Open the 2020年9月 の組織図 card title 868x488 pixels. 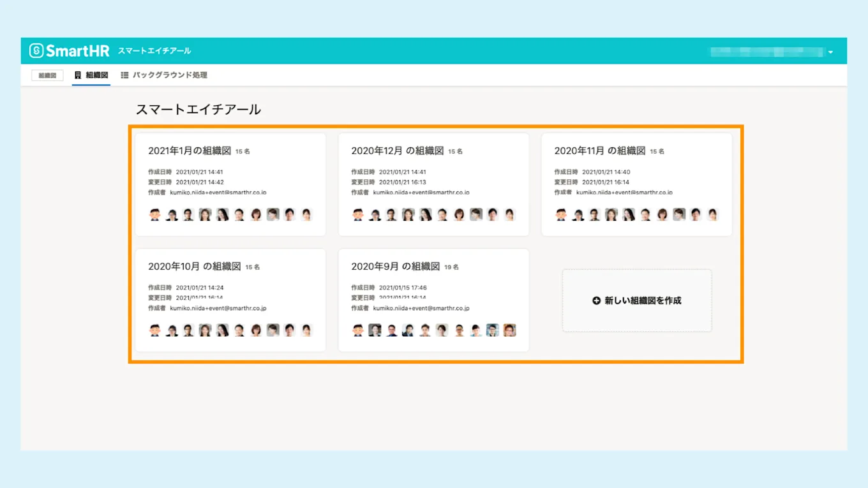395,267
